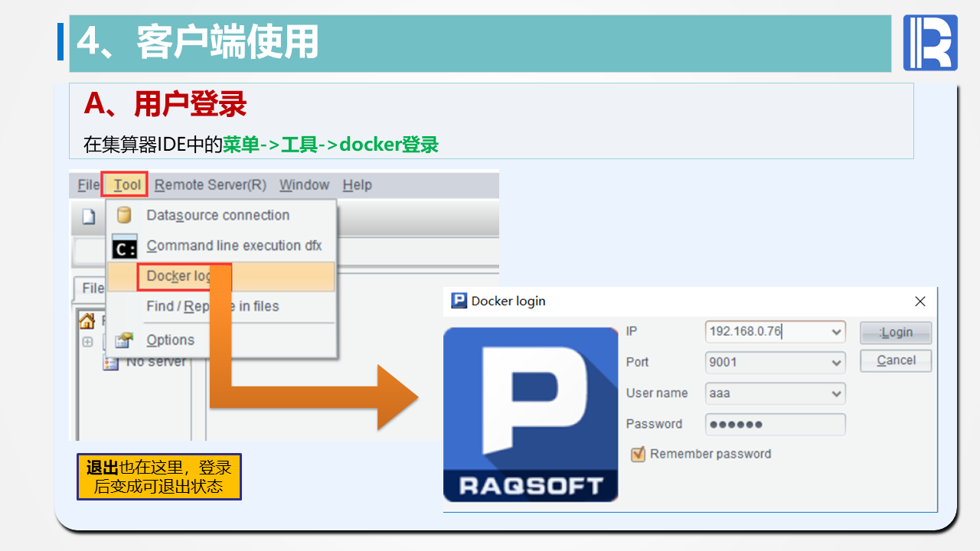Open Options from the Tool menu
Viewport: 980px width, 551px height.
point(221,340)
